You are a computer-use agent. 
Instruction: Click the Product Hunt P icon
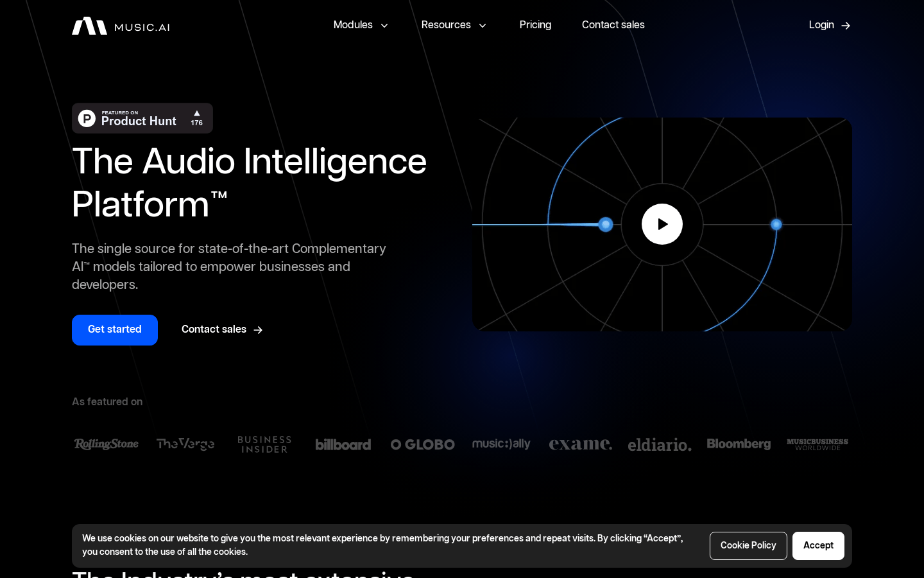(87, 118)
